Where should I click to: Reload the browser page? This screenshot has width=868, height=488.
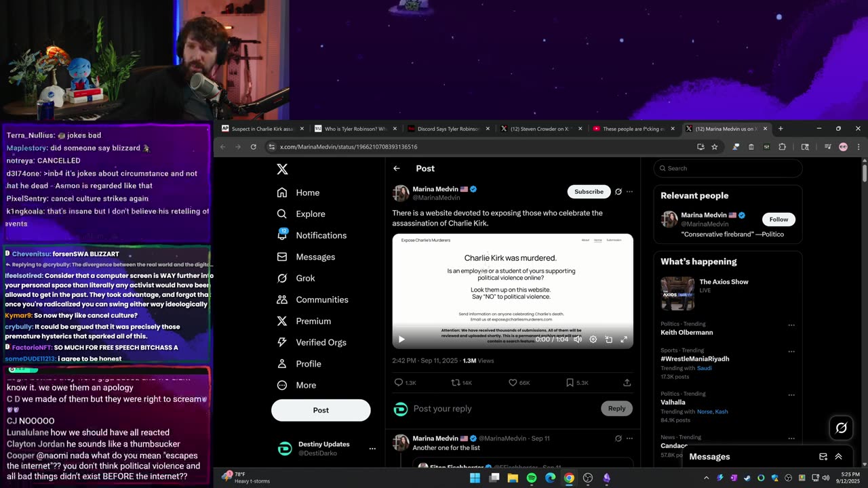254,147
